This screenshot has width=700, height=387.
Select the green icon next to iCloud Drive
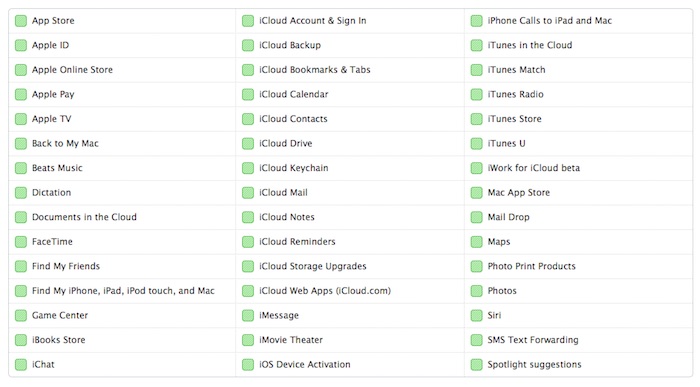pyautogui.click(x=248, y=144)
